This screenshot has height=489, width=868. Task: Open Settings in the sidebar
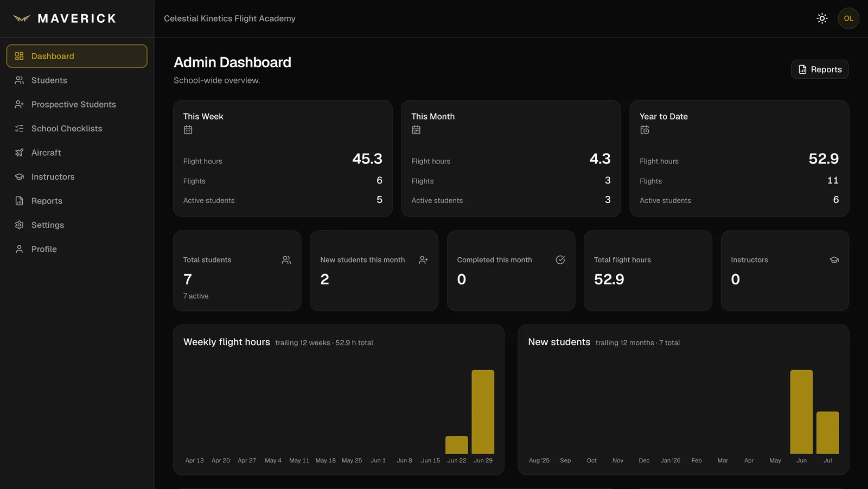tap(76, 225)
